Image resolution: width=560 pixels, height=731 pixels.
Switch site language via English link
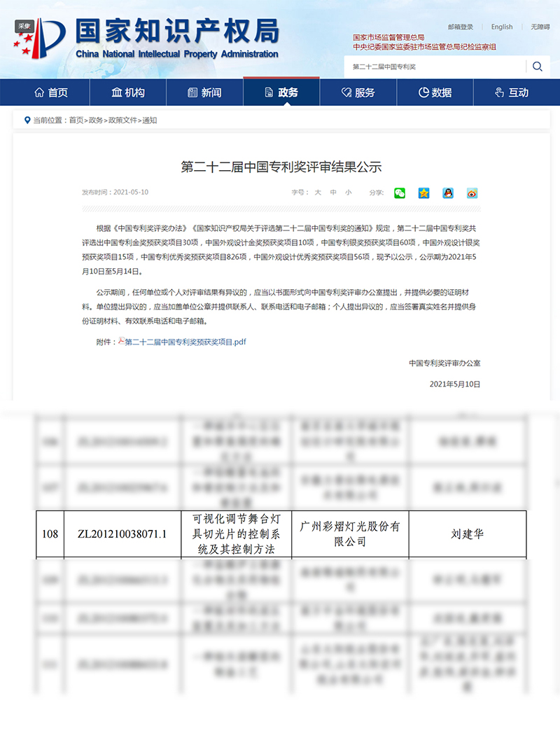pyautogui.click(x=502, y=27)
